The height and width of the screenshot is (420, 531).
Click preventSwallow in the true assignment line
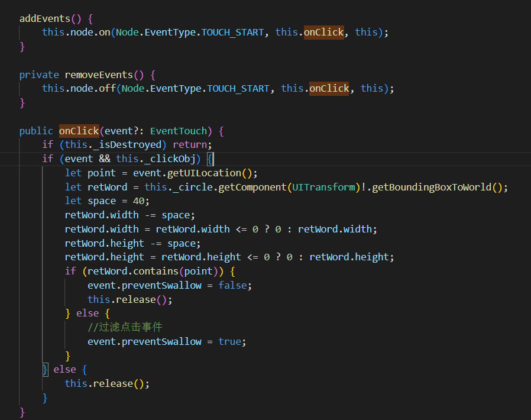pyautogui.click(x=161, y=341)
